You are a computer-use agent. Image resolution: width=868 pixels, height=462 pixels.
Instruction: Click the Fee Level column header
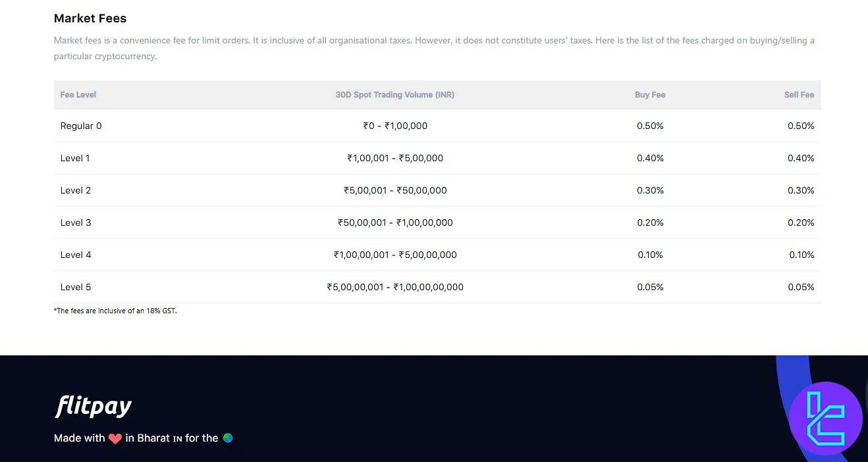point(78,95)
